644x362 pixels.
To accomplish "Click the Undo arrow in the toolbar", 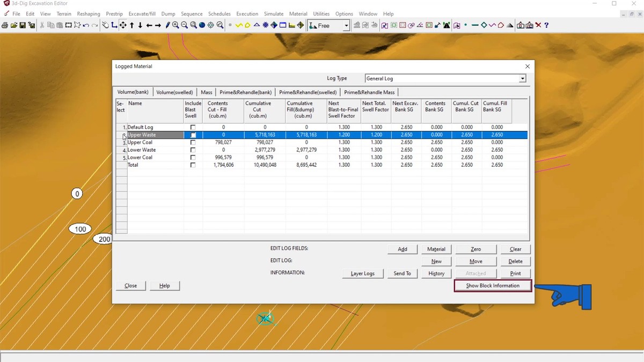I will point(86,25).
